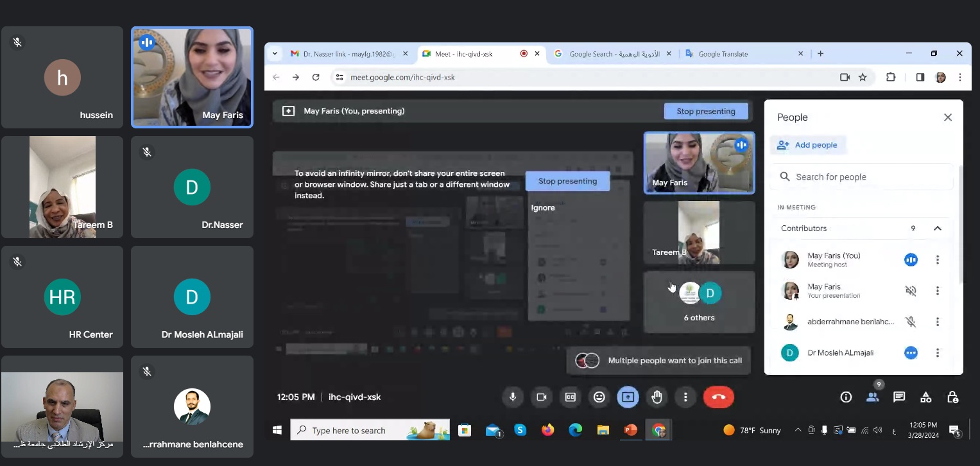
Task: Click the red leave call button
Action: pyautogui.click(x=718, y=397)
